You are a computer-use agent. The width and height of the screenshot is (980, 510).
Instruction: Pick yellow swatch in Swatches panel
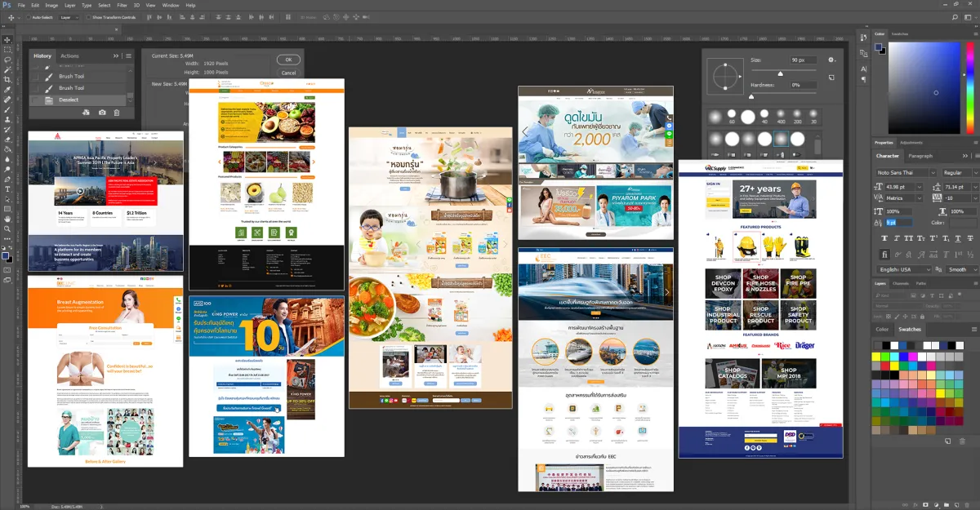(x=876, y=357)
